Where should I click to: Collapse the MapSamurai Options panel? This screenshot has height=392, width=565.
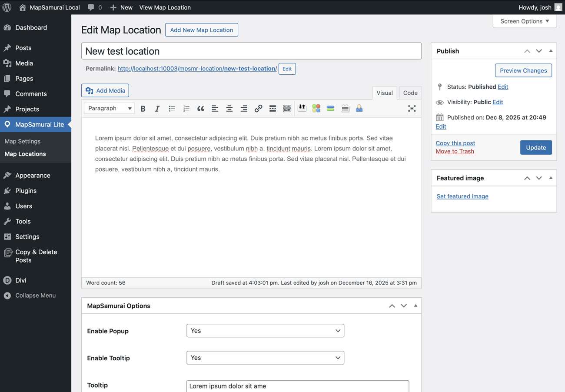415,306
